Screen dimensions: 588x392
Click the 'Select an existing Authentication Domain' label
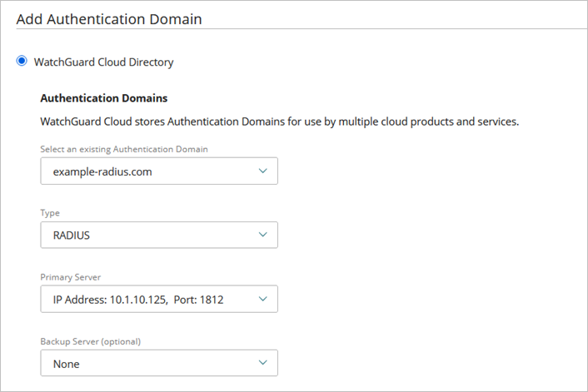pyautogui.click(x=124, y=149)
